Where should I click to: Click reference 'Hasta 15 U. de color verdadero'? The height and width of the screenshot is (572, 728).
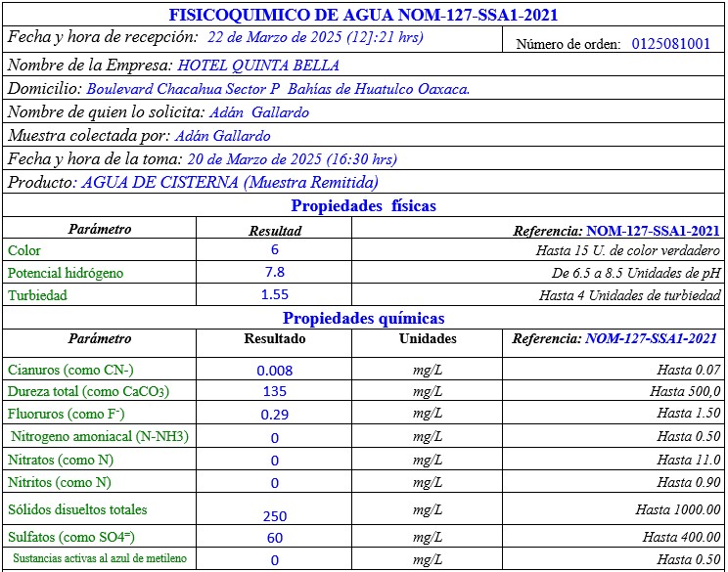628,250
